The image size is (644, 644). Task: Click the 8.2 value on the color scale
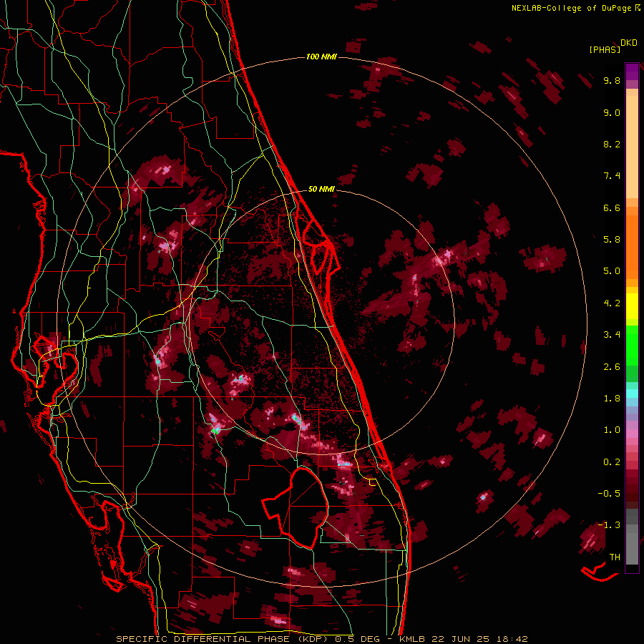(x=612, y=144)
